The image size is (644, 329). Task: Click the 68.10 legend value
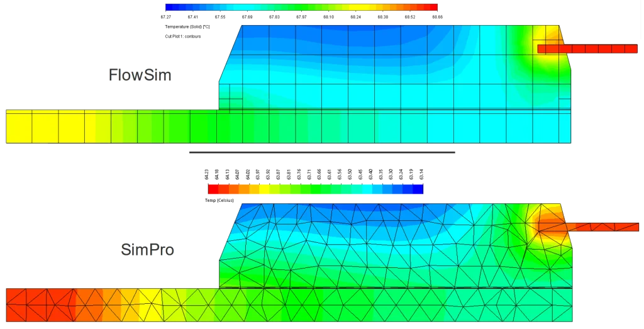(328, 17)
